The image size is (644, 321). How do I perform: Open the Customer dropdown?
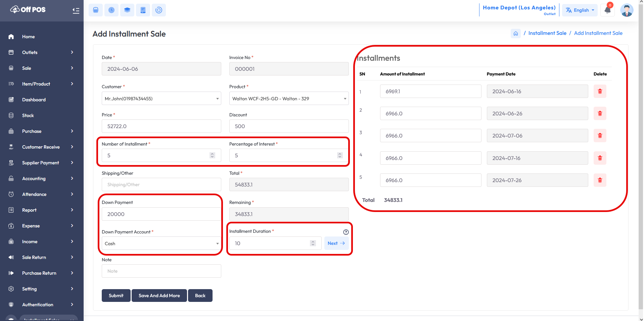[161, 99]
